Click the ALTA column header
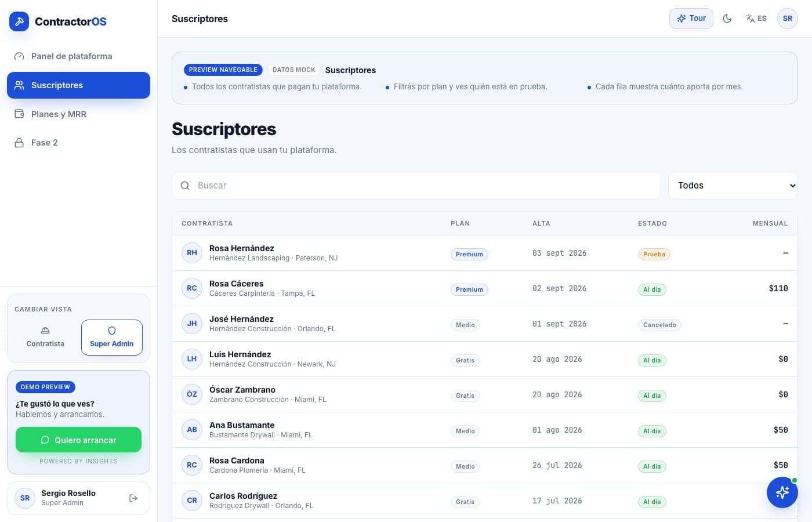The height and width of the screenshot is (522, 812). pos(541,223)
